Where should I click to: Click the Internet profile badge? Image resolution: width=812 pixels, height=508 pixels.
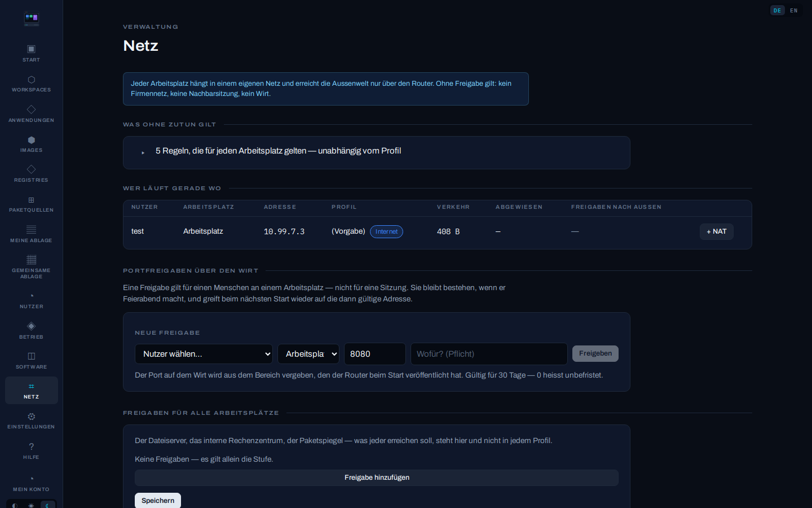386,231
